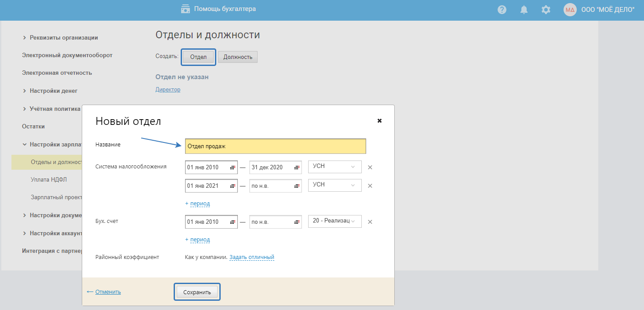The width and height of the screenshot is (644, 310).
Task: Open calendar for 01 янв 2021 date
Action: pos(233,186)
